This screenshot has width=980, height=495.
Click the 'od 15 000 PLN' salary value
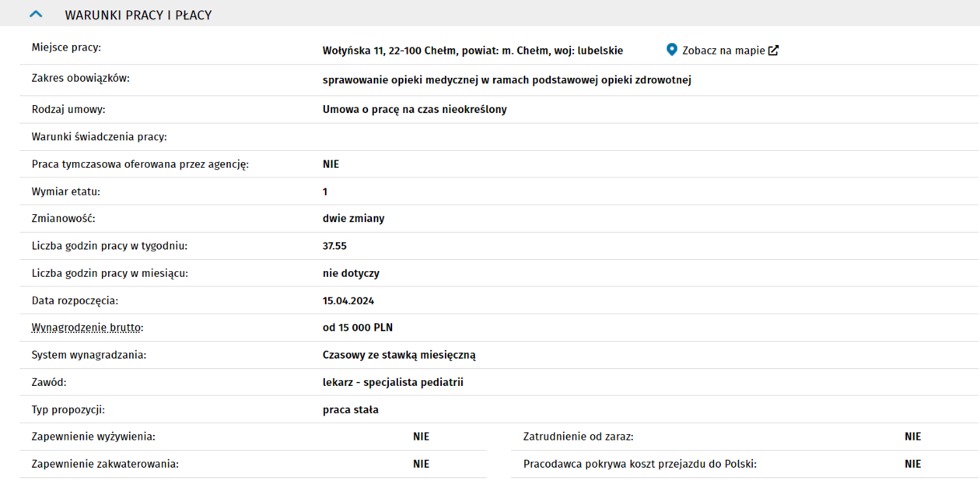358,328
